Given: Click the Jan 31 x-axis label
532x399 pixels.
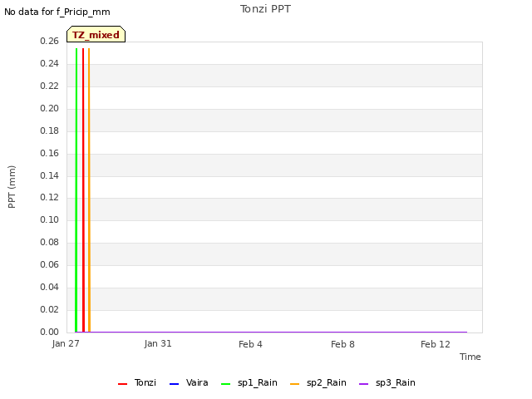Looking at the screenshot, I should (x=158, y=343).
